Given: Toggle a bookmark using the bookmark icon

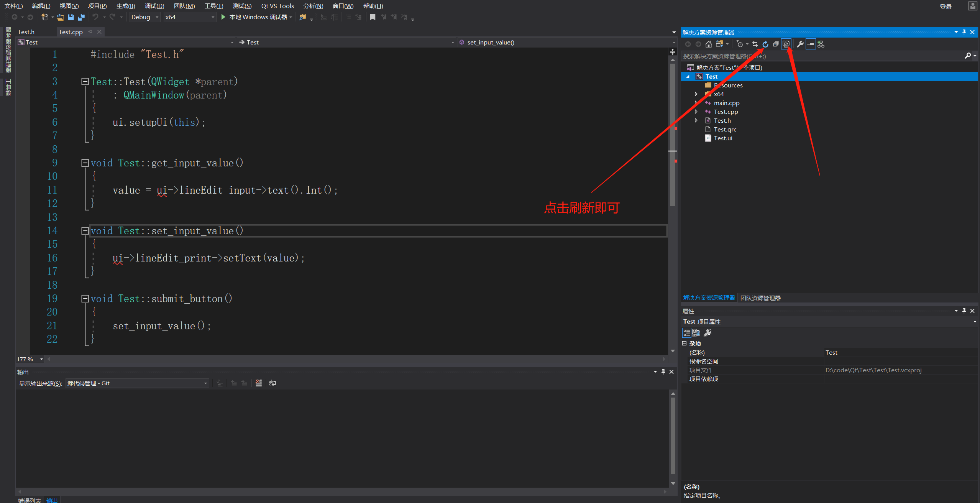Looking at the screenshot, I should click(x=372, y=17).
